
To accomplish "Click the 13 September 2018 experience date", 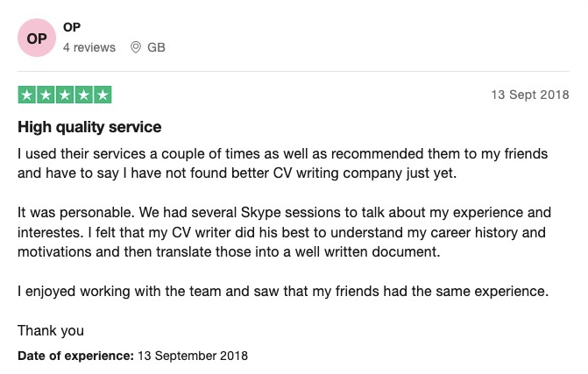I will (x=193, y=356).
